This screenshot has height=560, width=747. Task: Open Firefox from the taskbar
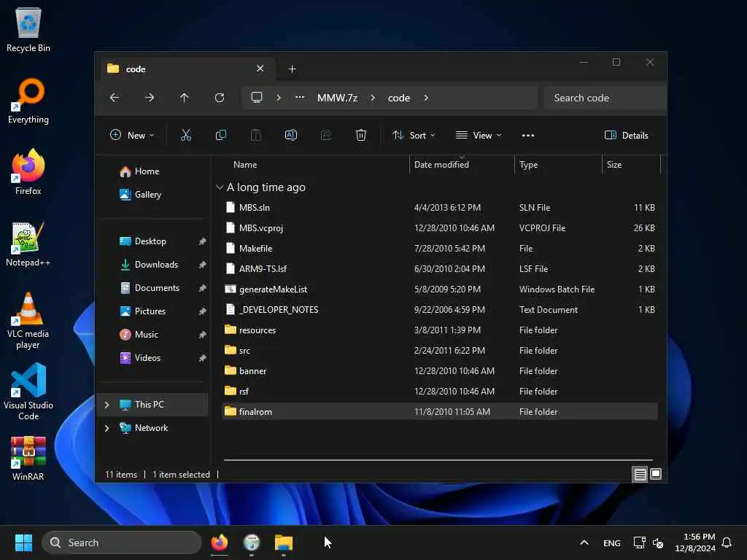pyautogui.click(x=219, y=542)
